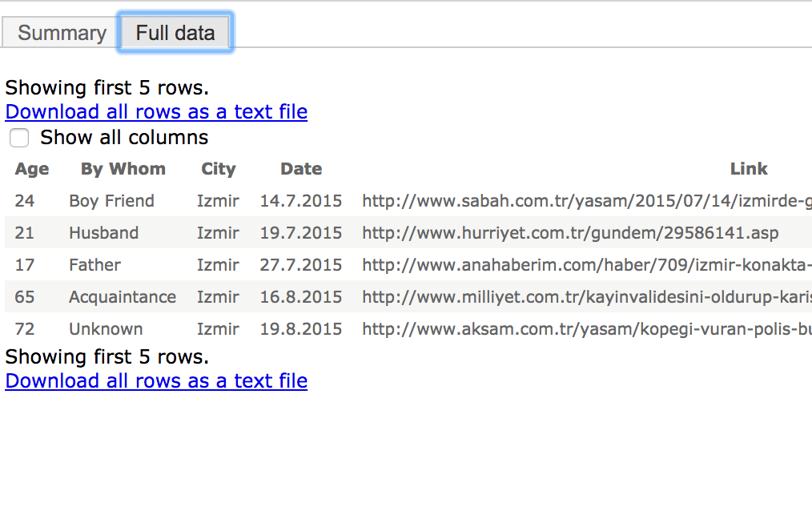Click the Age column header
The height and width of the screenshot is (527, 812).
coord(32,169)
